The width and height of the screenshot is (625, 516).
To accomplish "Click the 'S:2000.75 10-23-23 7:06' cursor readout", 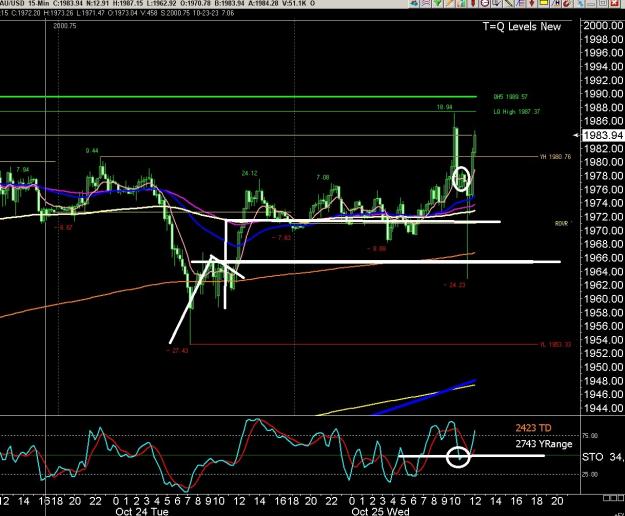I will pyautogui.click(x=198, y=13).
